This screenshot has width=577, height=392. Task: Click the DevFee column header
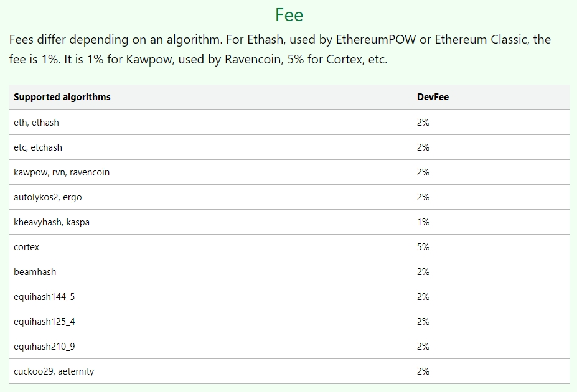coord(433,97)
